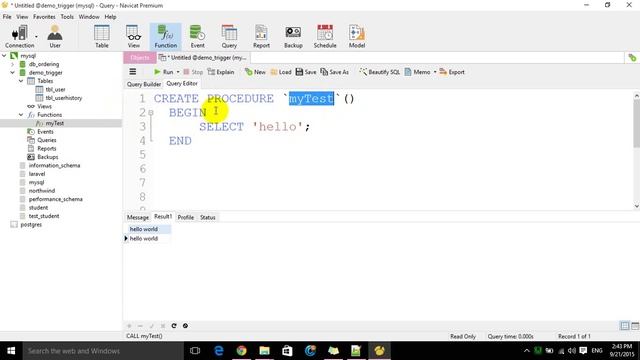The image size is (640, 360).
Task: Stop the running query
Action: [x=193, y=72]
